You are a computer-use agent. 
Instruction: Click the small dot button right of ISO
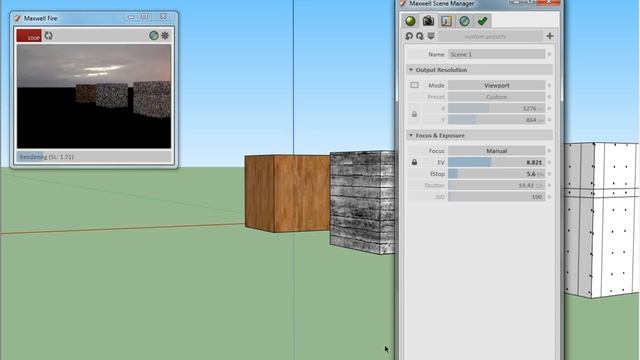pos(549,197)
